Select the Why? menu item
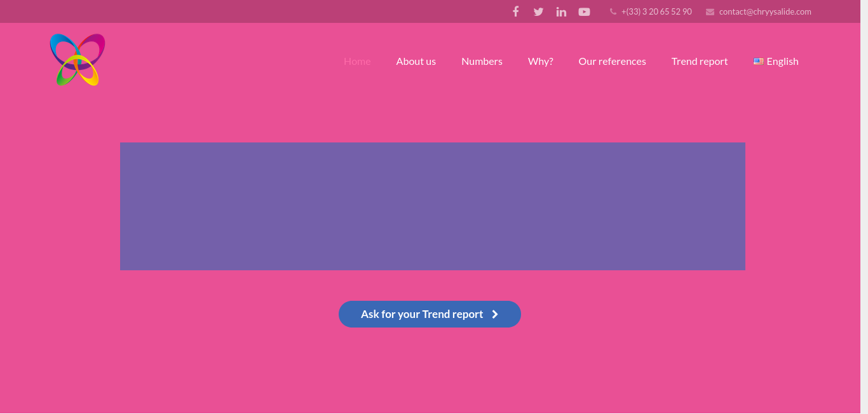The image size is (868, 414). 540,61
